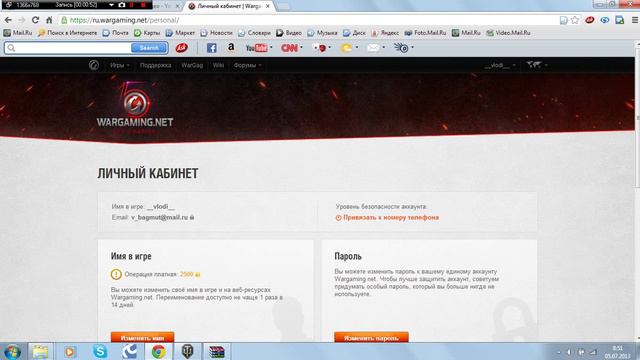Open WarGag in the site navigation
Viewport: 640px width, 360px height.
(192, 65)
